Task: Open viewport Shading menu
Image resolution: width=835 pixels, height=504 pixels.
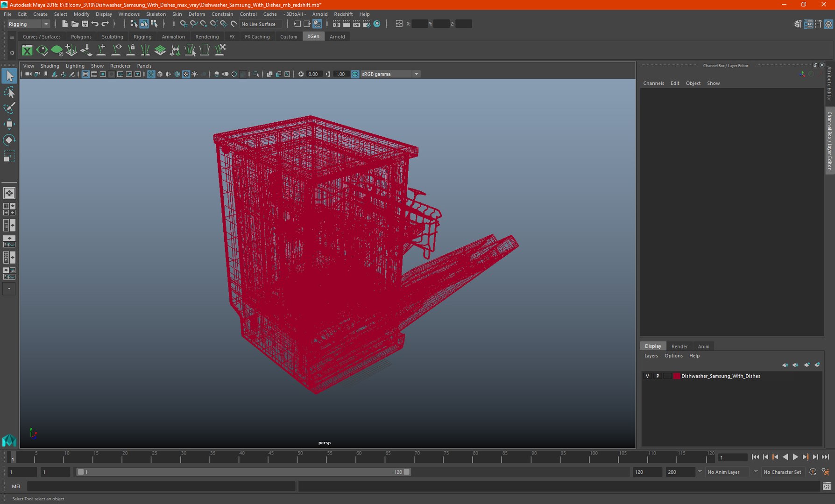Action: click(x=50, y=66)
